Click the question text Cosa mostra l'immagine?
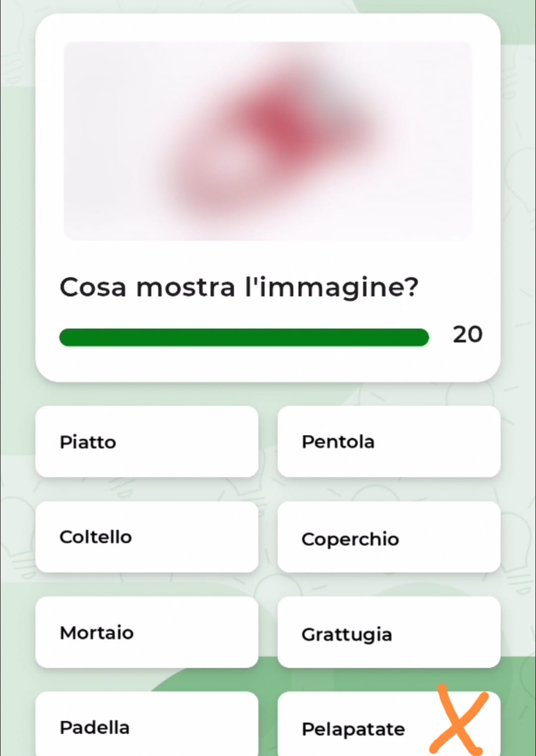 (x=239, y=288)
